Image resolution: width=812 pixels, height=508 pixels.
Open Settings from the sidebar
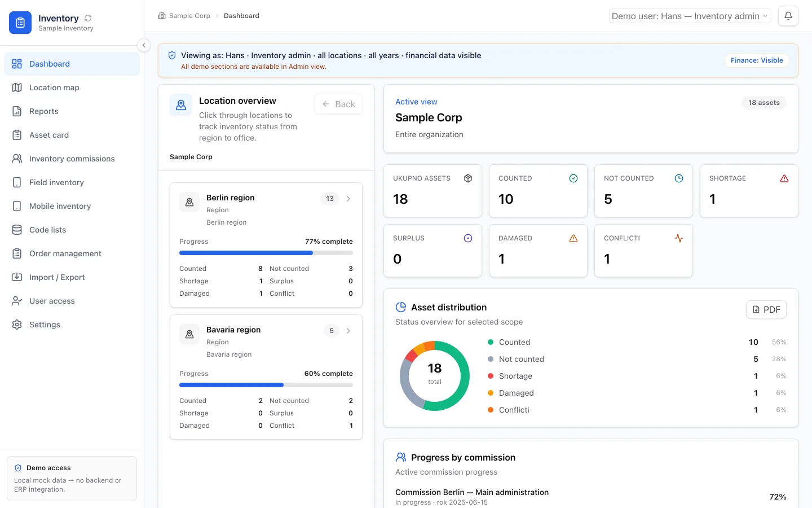coord(72,325)
